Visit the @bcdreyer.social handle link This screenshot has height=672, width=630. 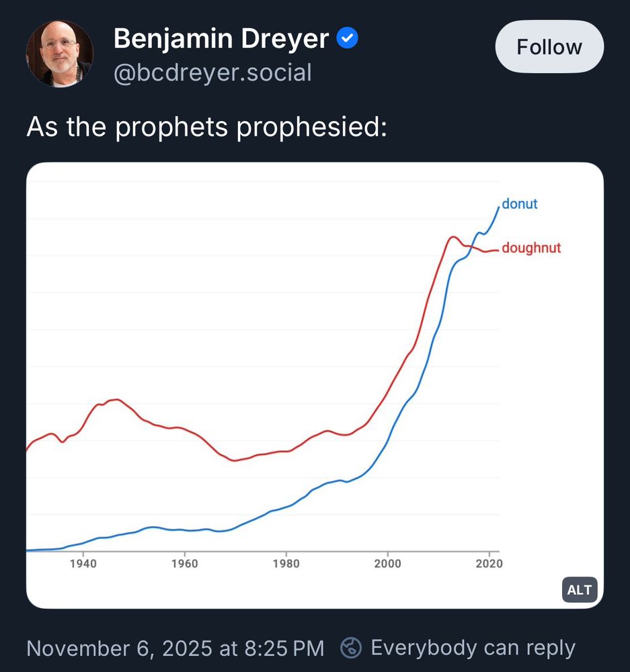click(212, 73)
